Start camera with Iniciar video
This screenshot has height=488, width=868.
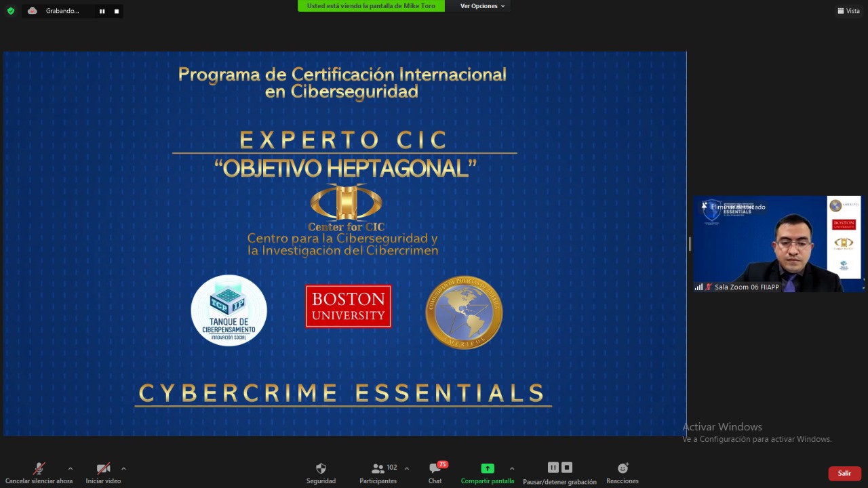pos(103,473)
